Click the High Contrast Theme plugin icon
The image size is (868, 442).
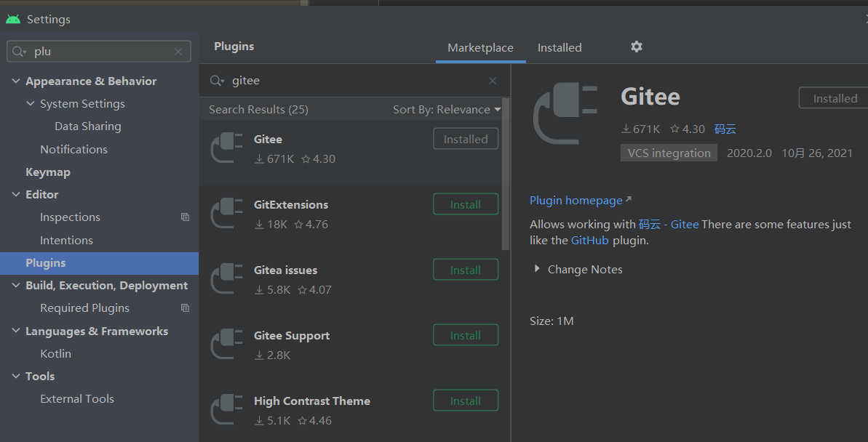pos(226,409)
